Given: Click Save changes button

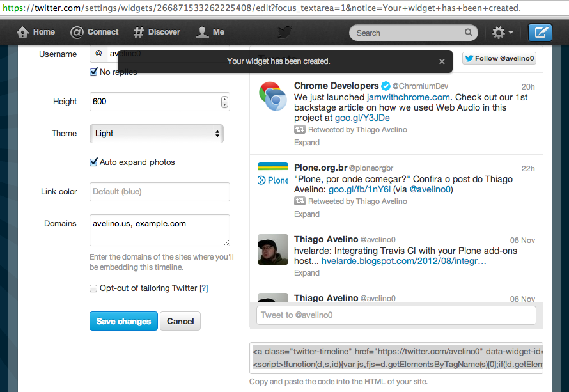Looking at the screenshot, I should tap(124, 321).
